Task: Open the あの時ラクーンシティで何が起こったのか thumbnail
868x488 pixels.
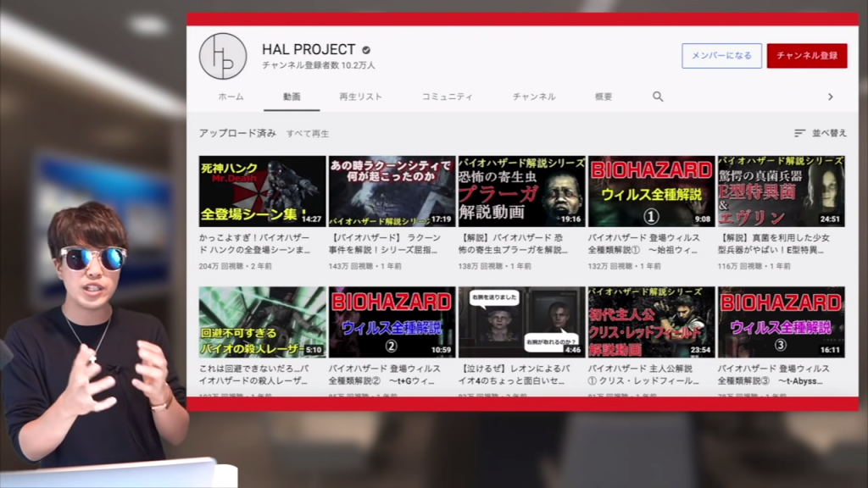Action: pyautogui.click(x=392, y=191)
